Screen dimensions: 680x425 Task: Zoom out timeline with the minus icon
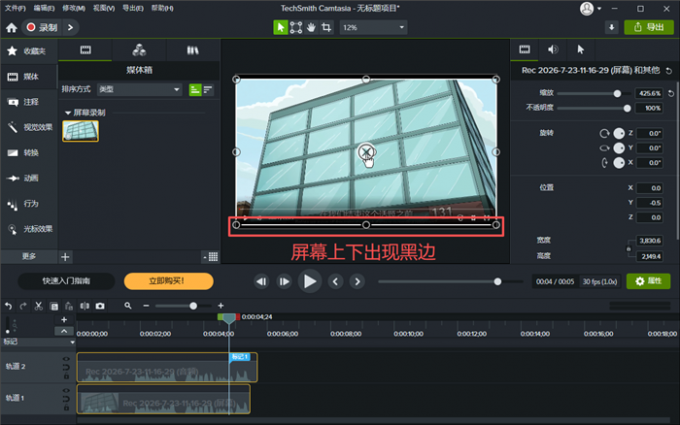(x=146, y=306)
